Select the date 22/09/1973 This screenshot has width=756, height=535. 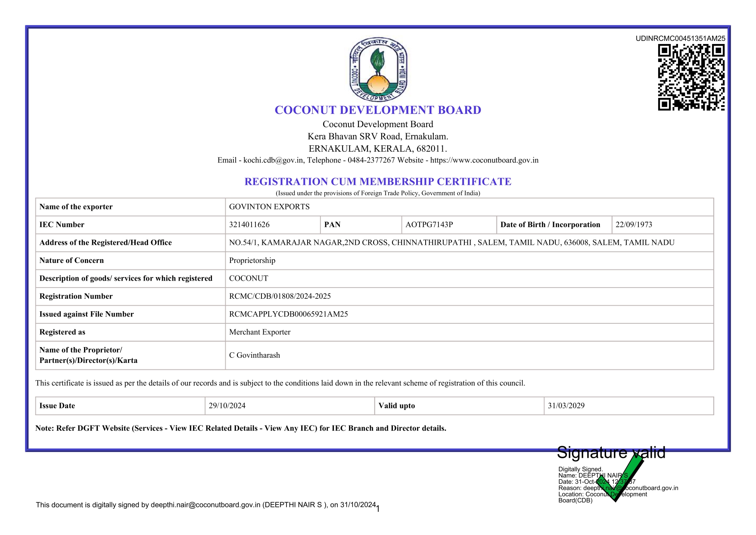pyautogui.click(x=634, y=225)
